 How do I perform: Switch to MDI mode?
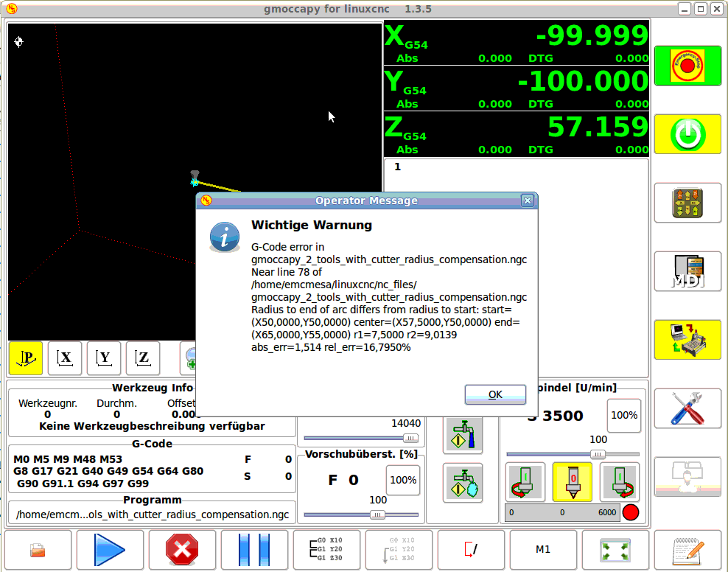tap(687, 271)
